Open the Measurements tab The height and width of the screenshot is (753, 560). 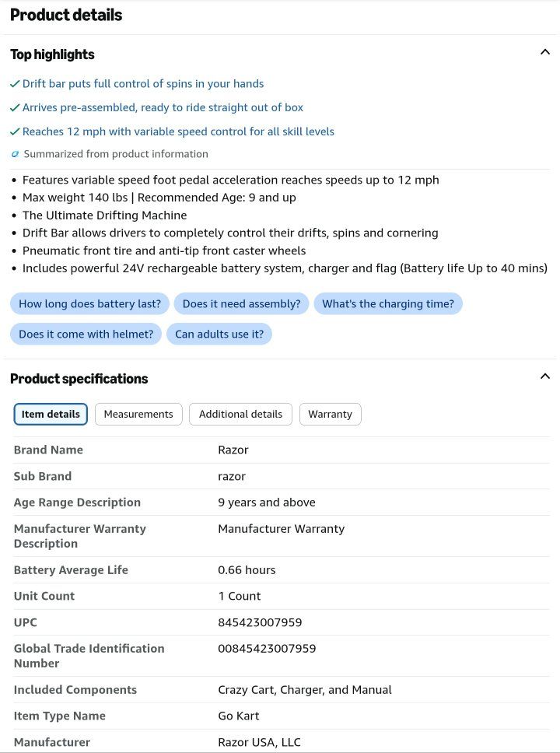pos(138,414)
